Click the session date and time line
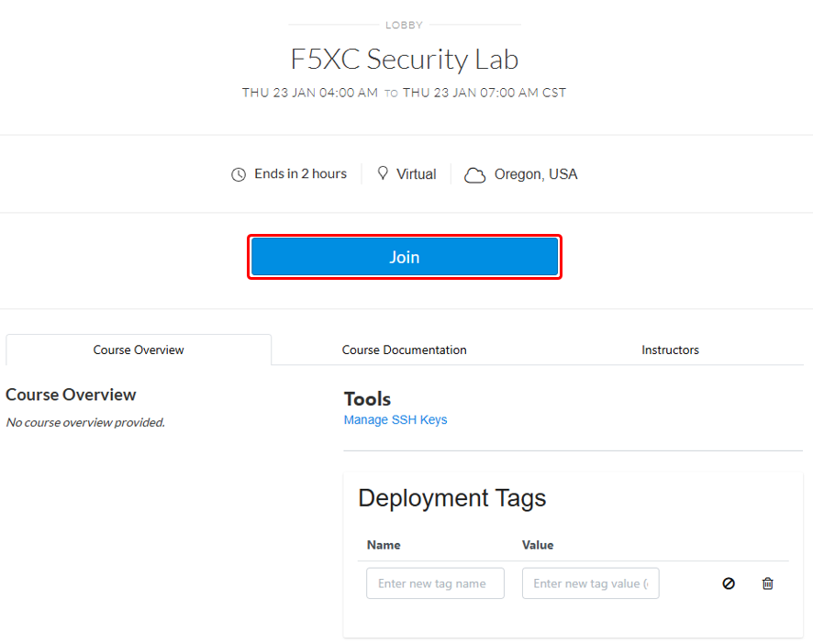This screenshot has width=813, height=644. click(x=404, y=93)
